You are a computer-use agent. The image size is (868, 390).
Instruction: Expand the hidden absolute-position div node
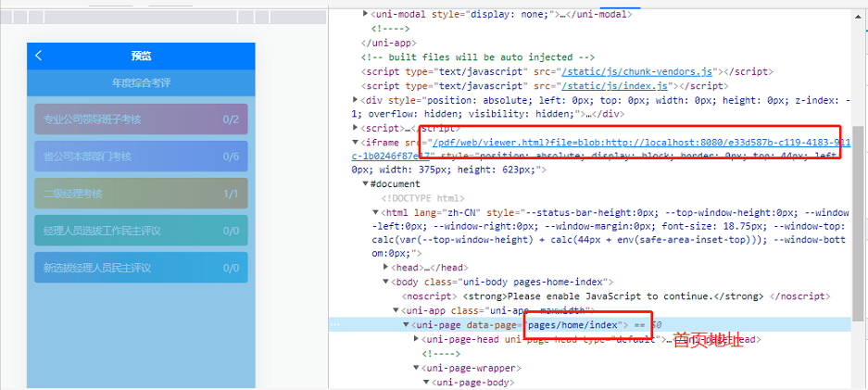(x=356, y=99)
